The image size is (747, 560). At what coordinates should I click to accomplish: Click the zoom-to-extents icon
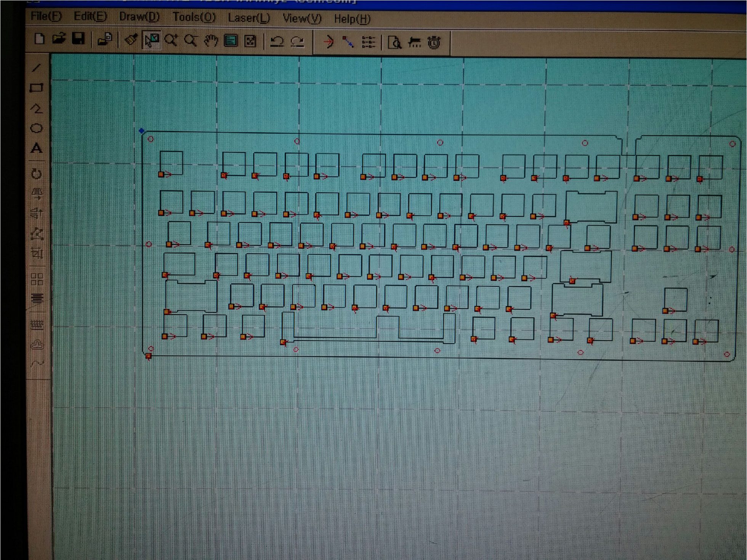pos(250,41)
